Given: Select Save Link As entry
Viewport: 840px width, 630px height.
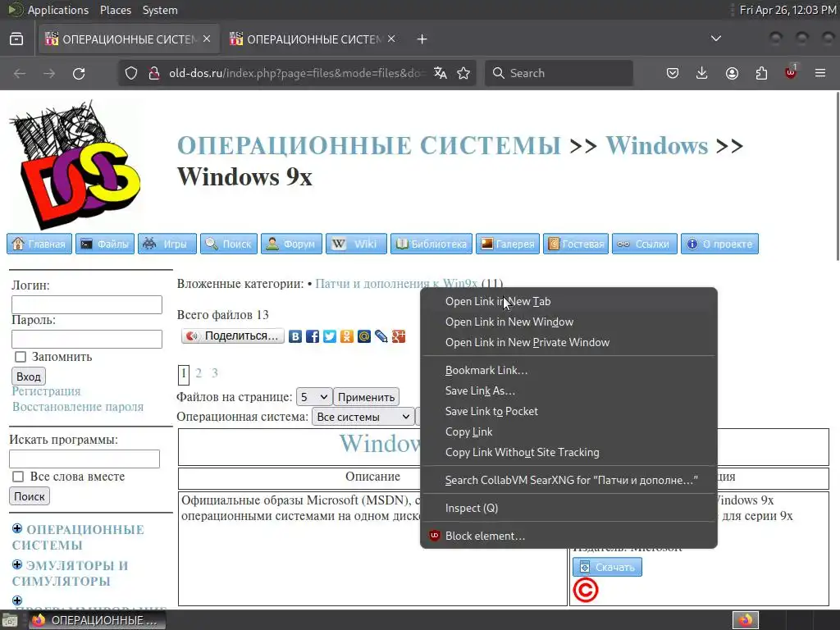Looking at the screenshot, I should [x=569, y=390].
